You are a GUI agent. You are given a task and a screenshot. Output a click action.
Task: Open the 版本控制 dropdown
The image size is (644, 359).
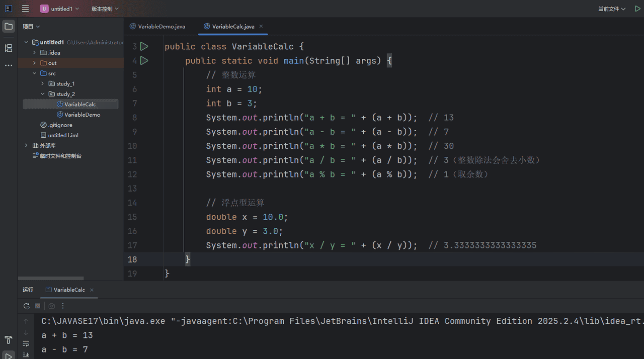coord(105,9)
